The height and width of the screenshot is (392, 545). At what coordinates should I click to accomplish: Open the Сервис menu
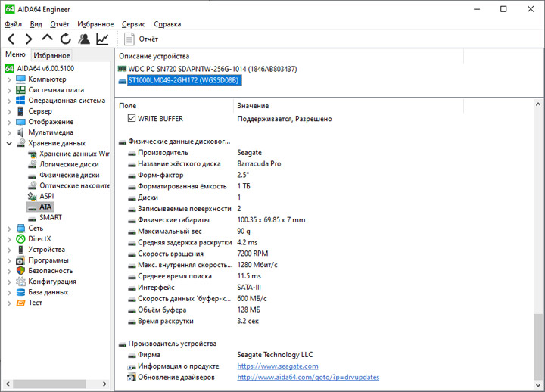pyautogui.click(x=133, y=24)
